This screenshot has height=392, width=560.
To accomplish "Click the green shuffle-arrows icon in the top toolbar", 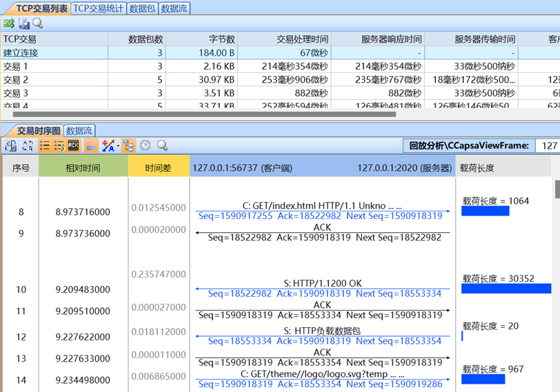I will point(9,23).
